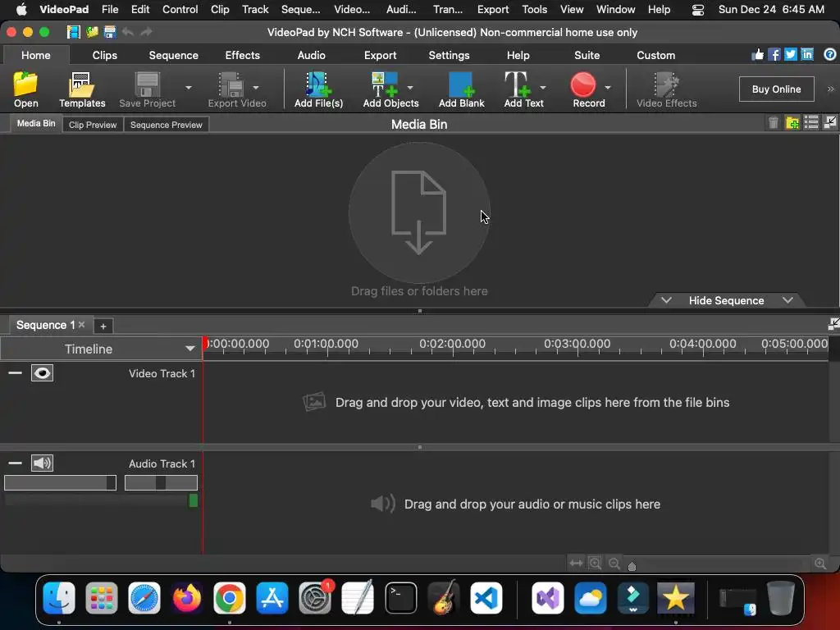Add a new folder in the Media Bin
Viewport: 840px width, 630px height.
792,123
